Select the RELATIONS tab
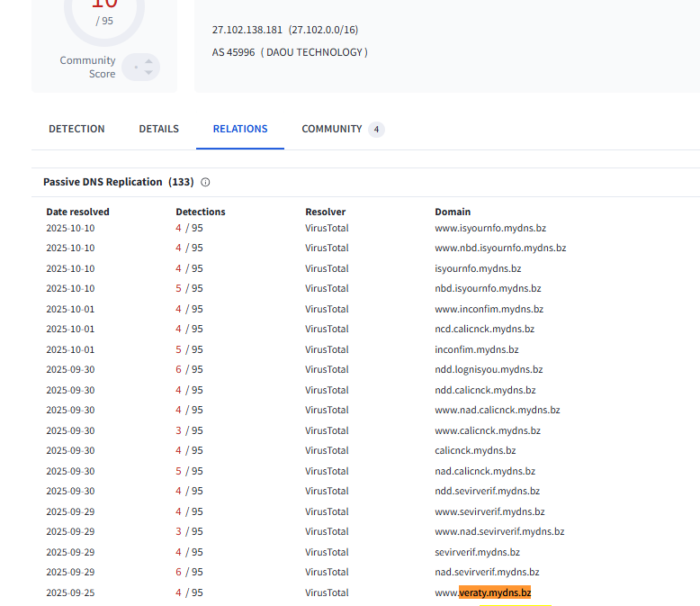This screenshot has height=606, width=700. pyautogui.click(x=240, y=129)
